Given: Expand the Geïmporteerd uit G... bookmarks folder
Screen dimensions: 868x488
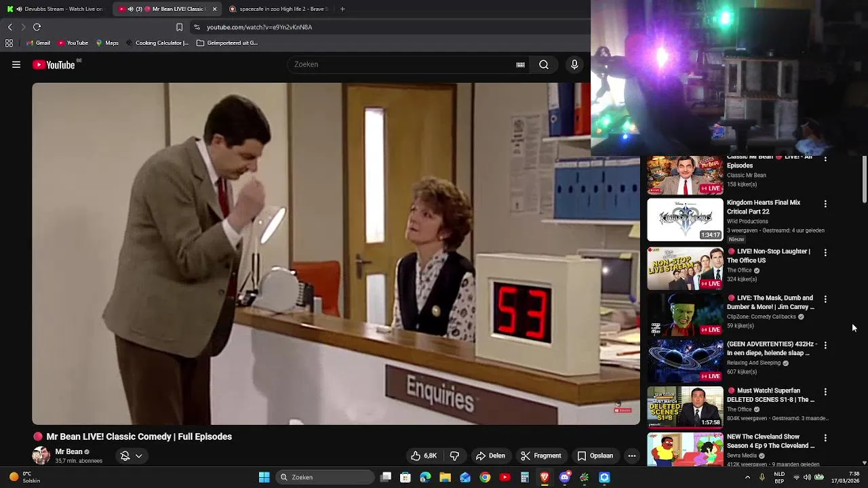Looking at the screenshot, I should pos(226,43).
